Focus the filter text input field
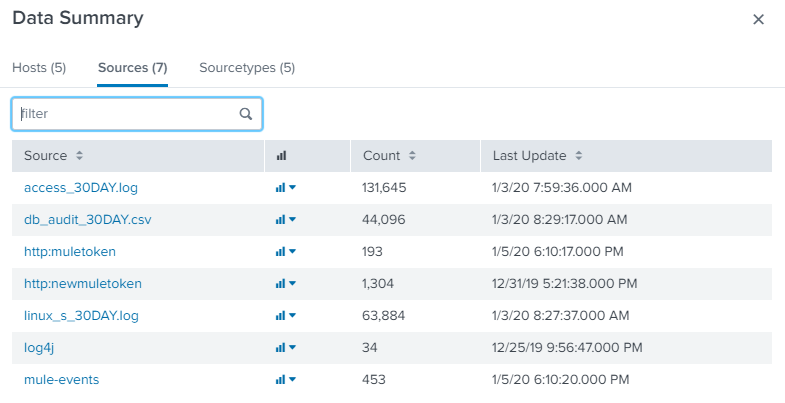This screenshot has width=785, height=403. pos(125,114)
